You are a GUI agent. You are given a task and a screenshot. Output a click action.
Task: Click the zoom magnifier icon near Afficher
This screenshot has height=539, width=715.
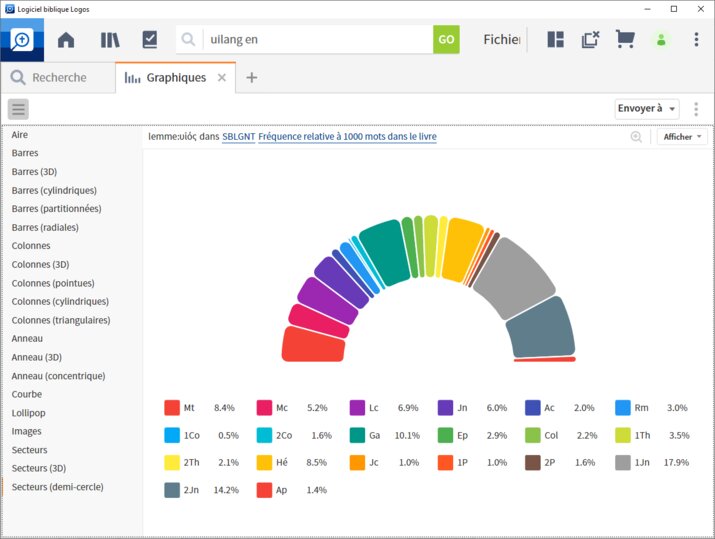636,136
